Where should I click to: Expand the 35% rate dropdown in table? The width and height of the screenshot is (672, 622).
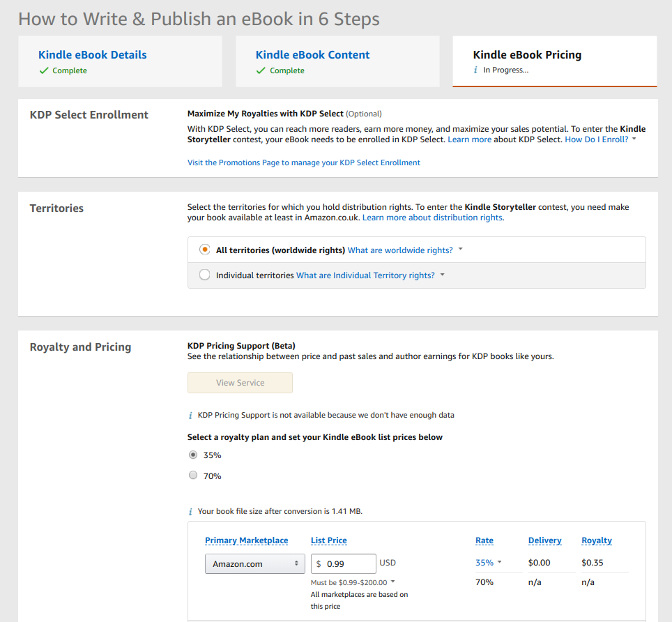(488, 563)
